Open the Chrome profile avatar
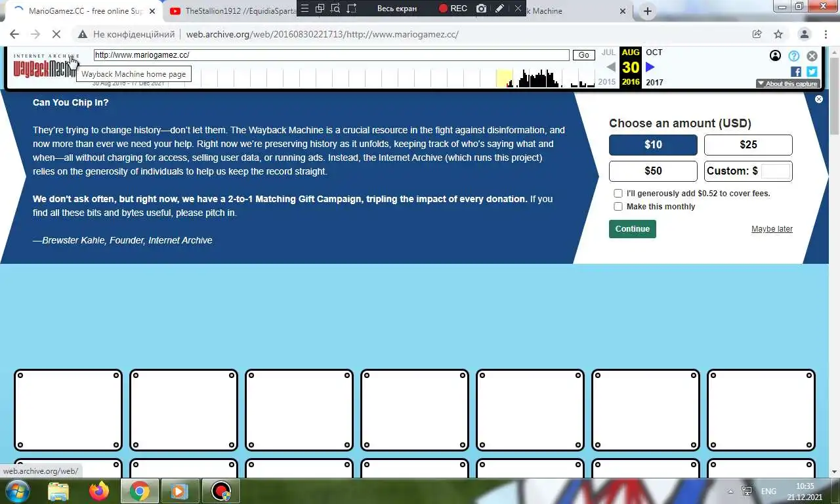 [805, 34]
